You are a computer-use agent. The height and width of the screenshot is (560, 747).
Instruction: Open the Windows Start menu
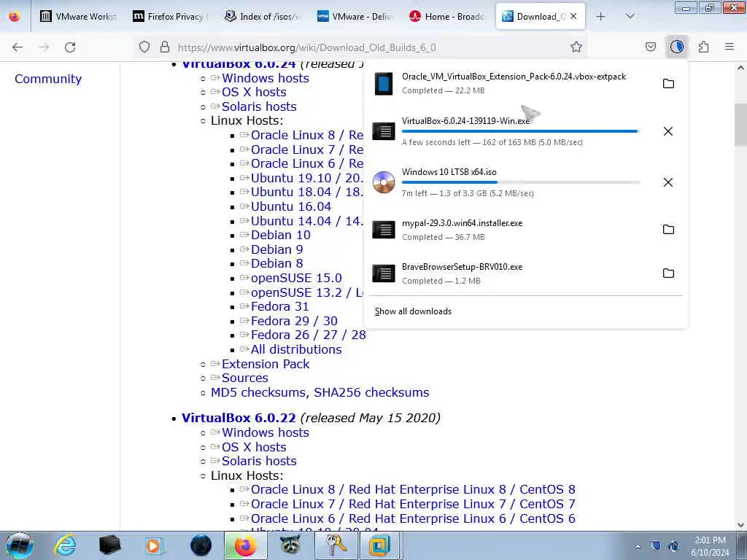pos(19,545)
